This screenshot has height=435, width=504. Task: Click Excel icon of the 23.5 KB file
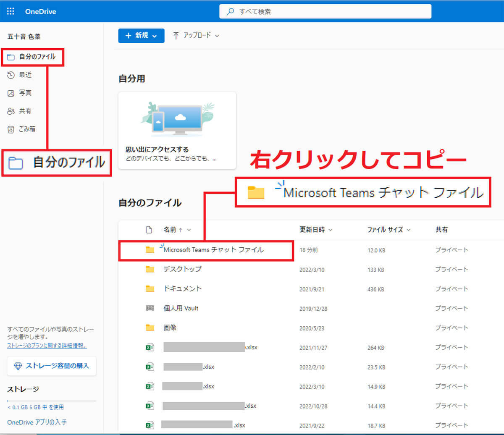pyautogui.click(x=150, y=367)
